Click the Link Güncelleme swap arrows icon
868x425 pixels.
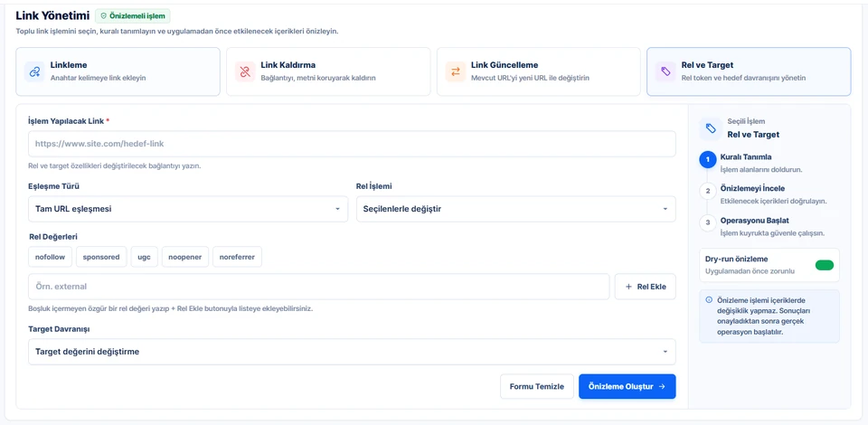[x=455, y=72]
